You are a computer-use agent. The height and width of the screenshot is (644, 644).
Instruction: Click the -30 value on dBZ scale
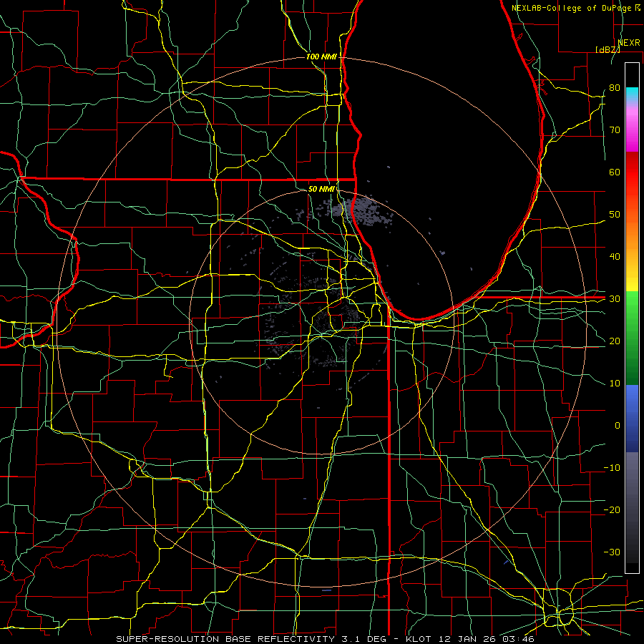[612, 552]
